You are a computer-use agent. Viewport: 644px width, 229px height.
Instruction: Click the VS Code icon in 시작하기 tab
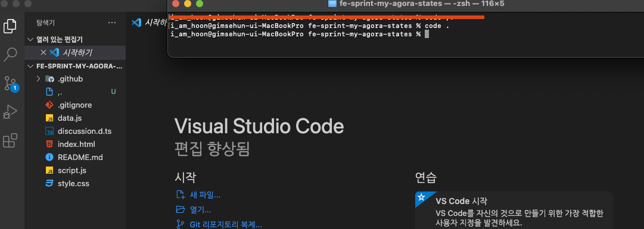[x=136, y=23]
